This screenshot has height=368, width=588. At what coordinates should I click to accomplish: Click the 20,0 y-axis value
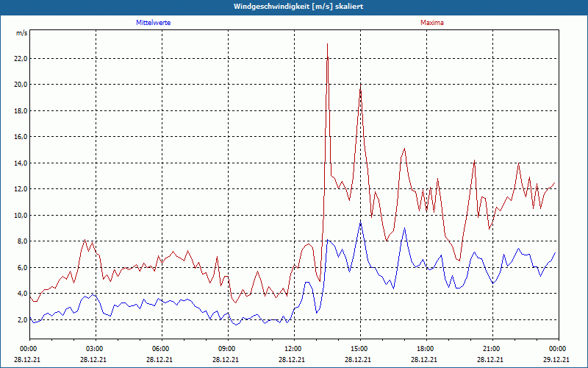(21, 85)
